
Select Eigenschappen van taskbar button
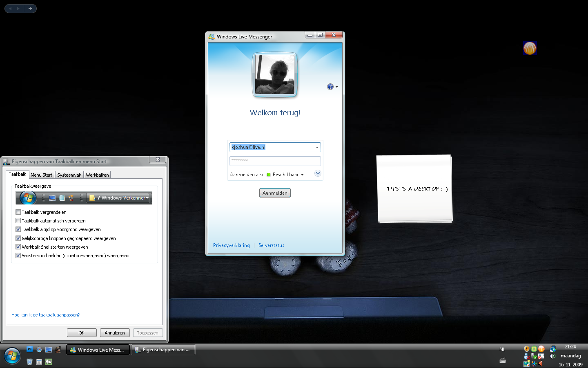[163, 350]
